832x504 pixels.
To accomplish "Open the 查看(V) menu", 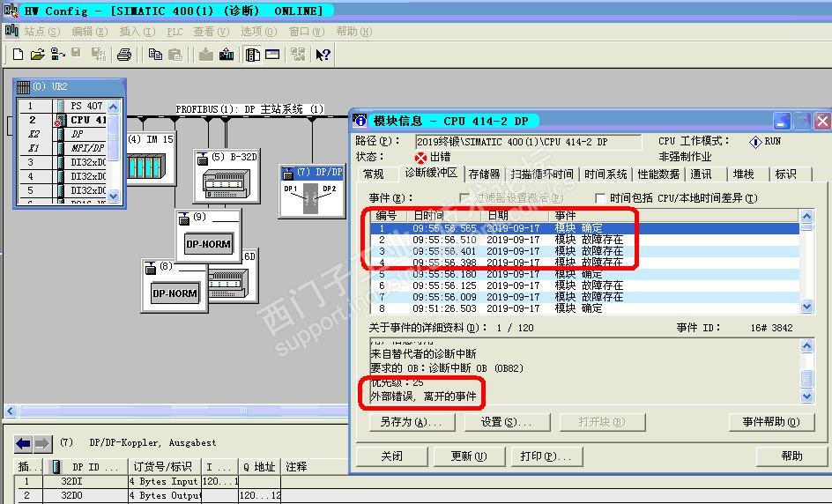I will pyautogui.click(x=212, y=32).
